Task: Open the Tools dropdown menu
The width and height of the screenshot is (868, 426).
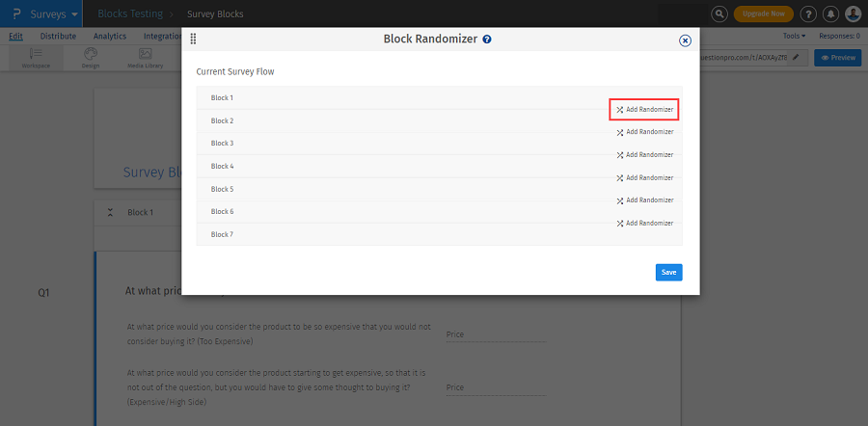Action: point(794,36)
